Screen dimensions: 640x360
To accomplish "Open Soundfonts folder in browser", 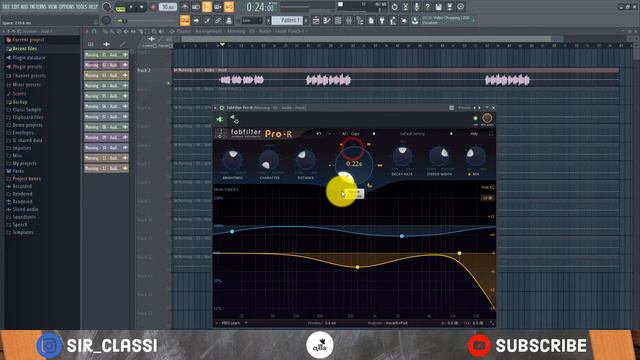I will pyautogui.click(x=24, y=217).
